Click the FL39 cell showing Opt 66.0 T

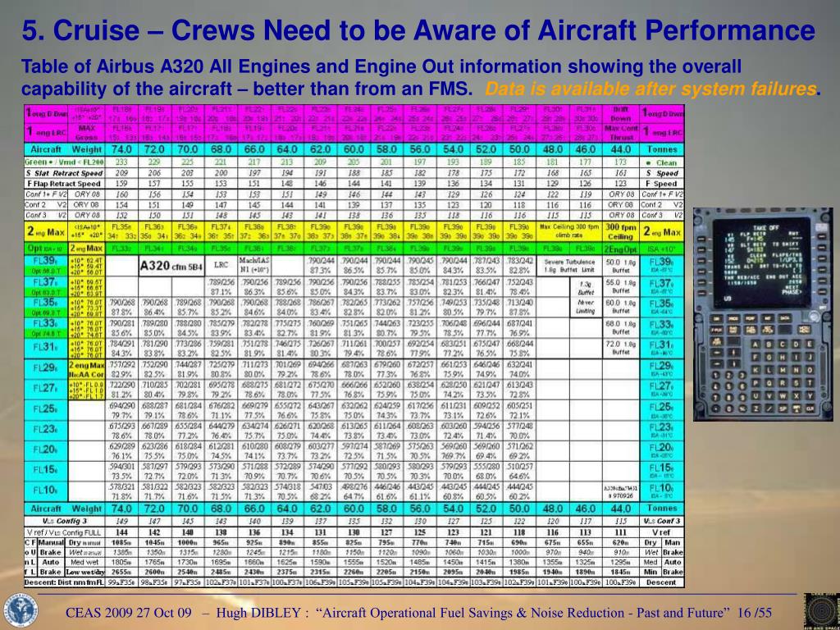46,267
